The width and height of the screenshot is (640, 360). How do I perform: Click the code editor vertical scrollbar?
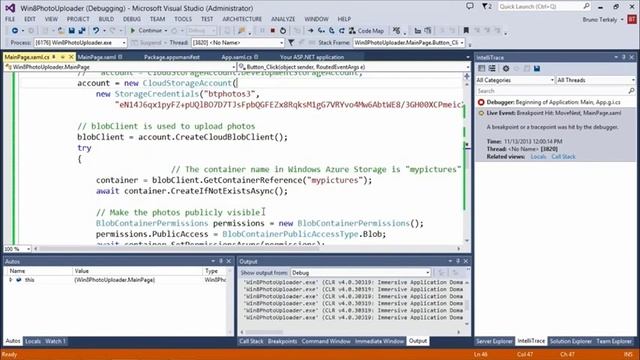[467, 159]
